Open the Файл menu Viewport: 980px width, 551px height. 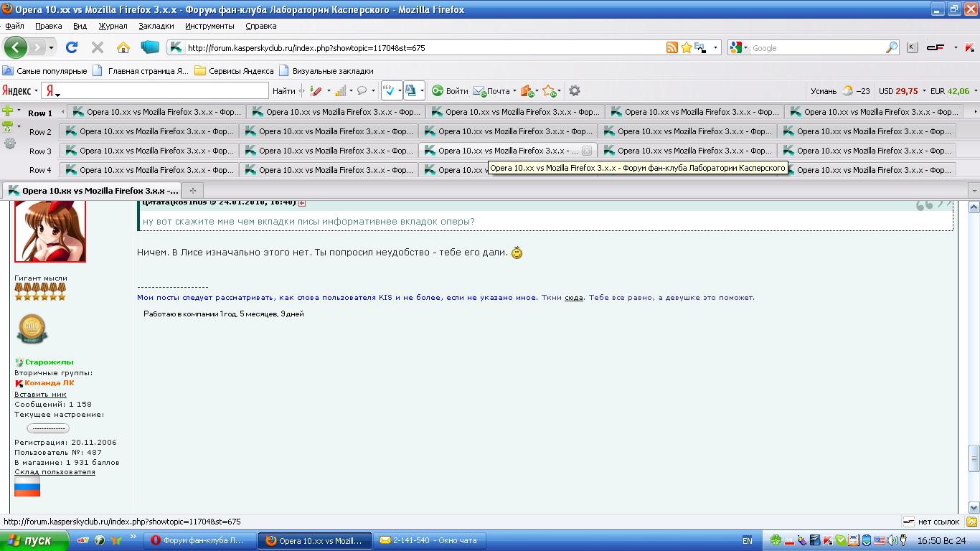pos(14,26)
